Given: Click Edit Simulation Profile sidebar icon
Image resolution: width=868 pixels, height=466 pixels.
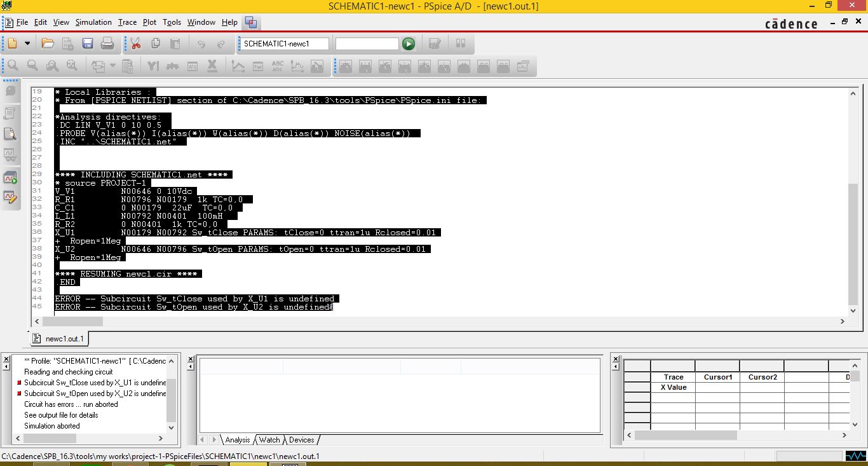Looking at the screenshot, I should coord(10,197).
